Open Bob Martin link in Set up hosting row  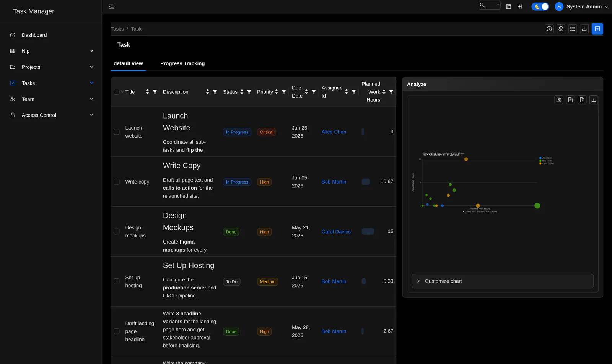click(x=334, y=281)
